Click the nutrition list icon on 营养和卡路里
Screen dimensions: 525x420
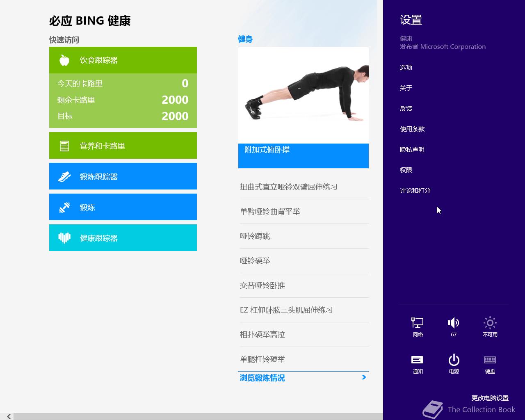(x=64, y=146)
